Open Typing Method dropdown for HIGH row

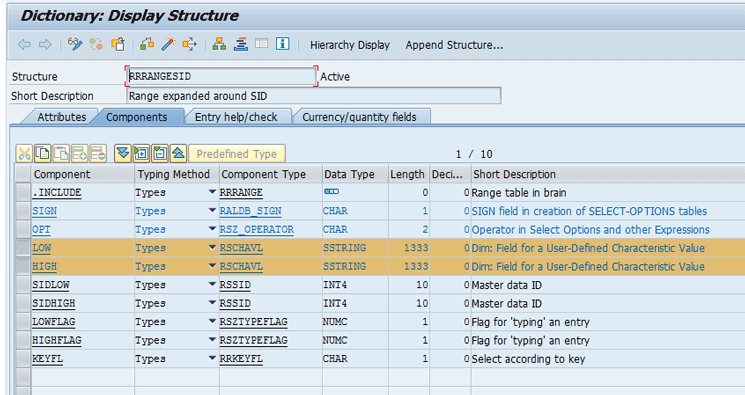pyautogui.click(x=212, y=266)
